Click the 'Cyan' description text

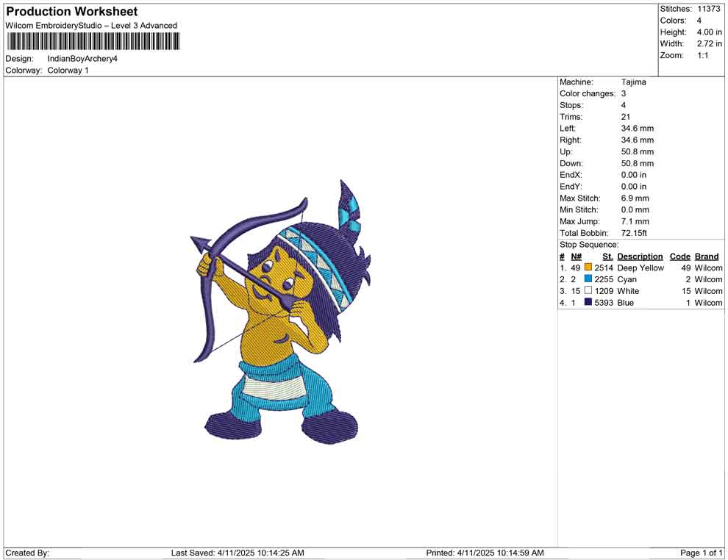coord(627,279)
